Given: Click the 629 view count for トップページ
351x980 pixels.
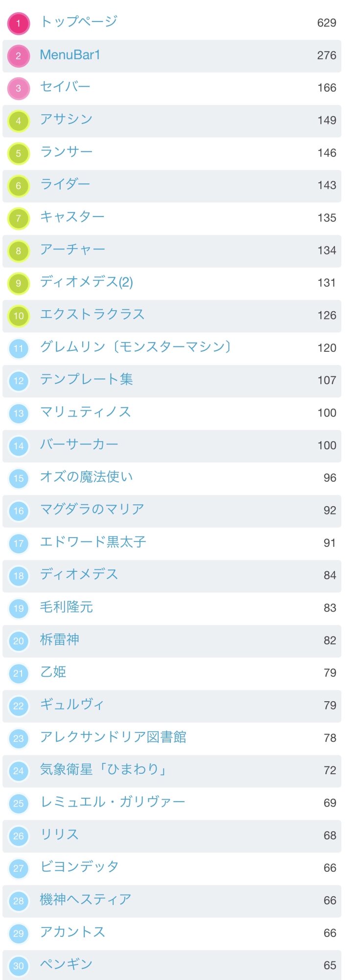Looking at the screenshot, I should [327, 23].
